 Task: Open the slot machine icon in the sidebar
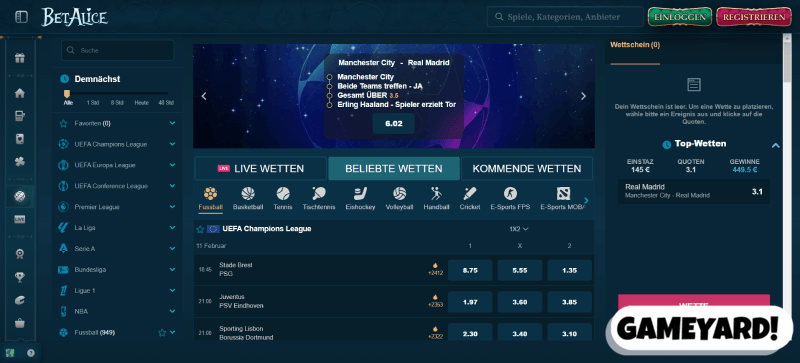pyautogui.click(x=20, y=116)
